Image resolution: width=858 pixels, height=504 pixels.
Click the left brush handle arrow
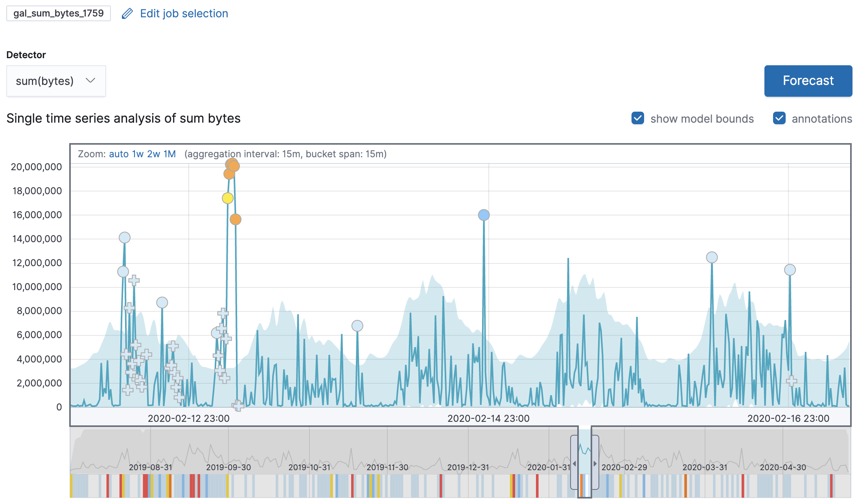click(574, 464)
